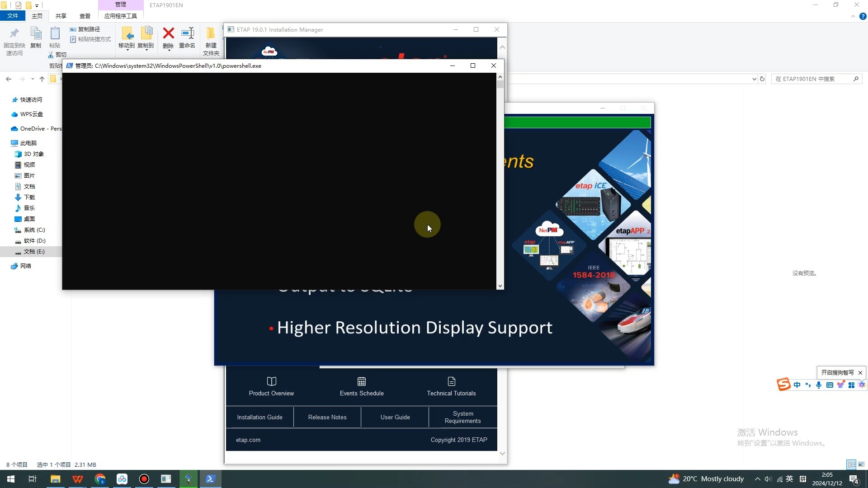Open Task View on the taskbar
The image size is (868, 488).
click(x=33, y=479)
